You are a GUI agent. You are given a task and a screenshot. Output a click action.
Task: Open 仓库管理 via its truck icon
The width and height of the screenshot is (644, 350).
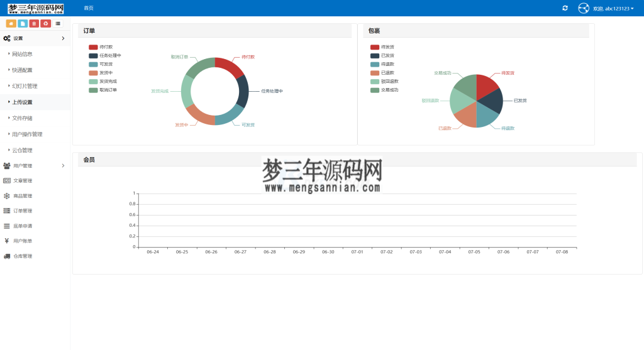pos(7,256)
